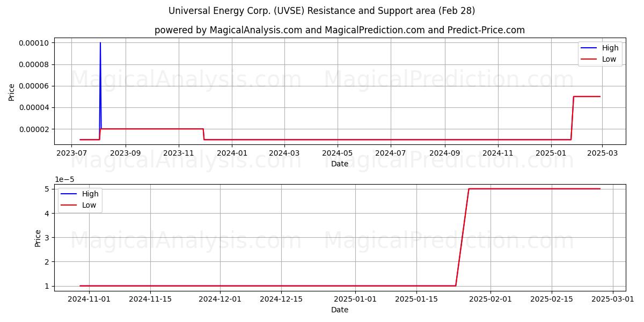Viewport: 644px width, 322px height.
Task: Select the 0.00004 price tick label
Action: [33, 107]
